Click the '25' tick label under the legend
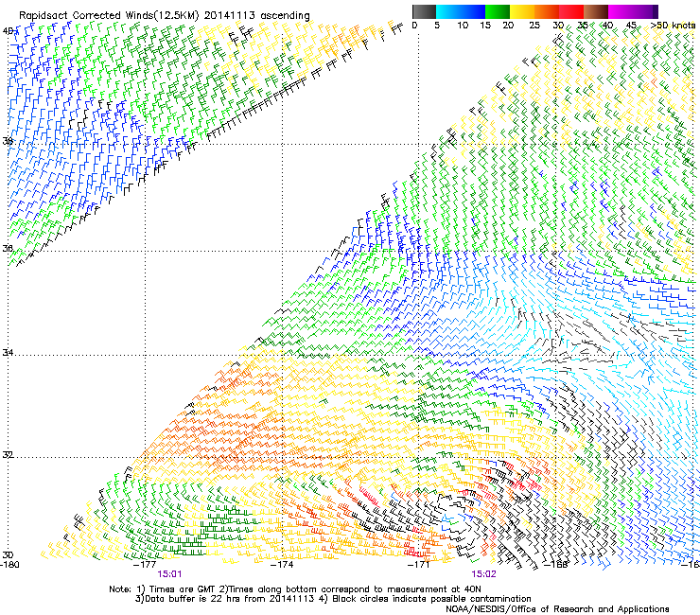Viewport: 700px width, 615px height. (x=534, y=25)
